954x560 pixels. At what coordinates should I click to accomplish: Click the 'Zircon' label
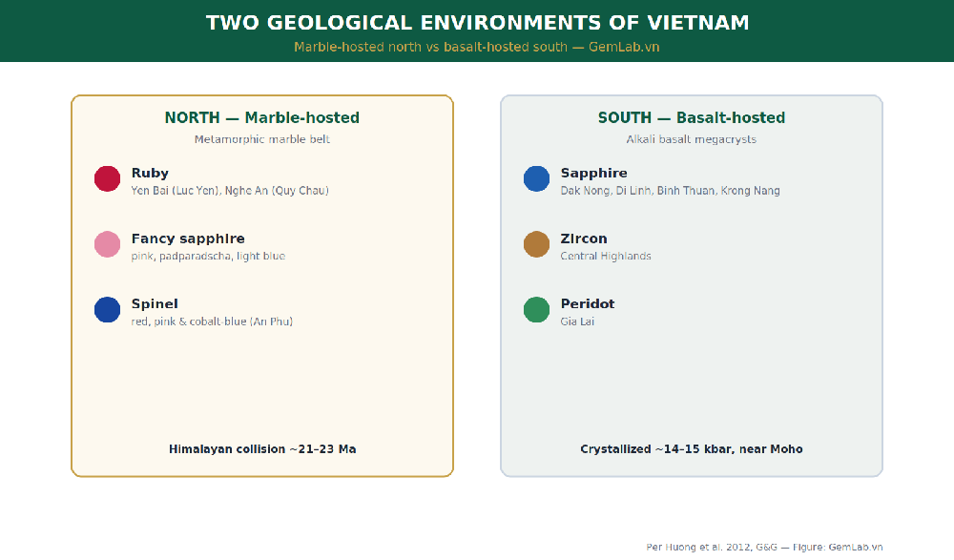pos(584,239)
